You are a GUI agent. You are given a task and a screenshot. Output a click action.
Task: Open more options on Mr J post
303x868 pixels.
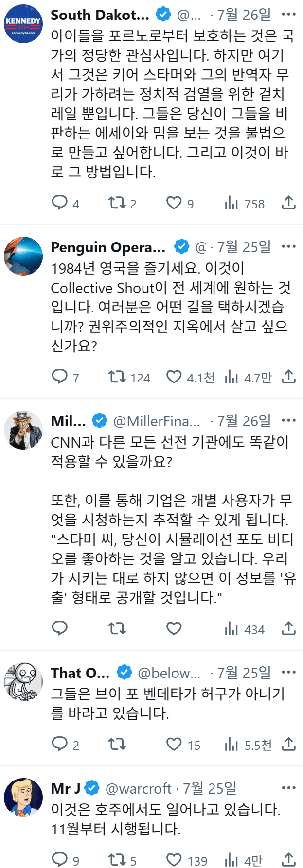[288, 788]
